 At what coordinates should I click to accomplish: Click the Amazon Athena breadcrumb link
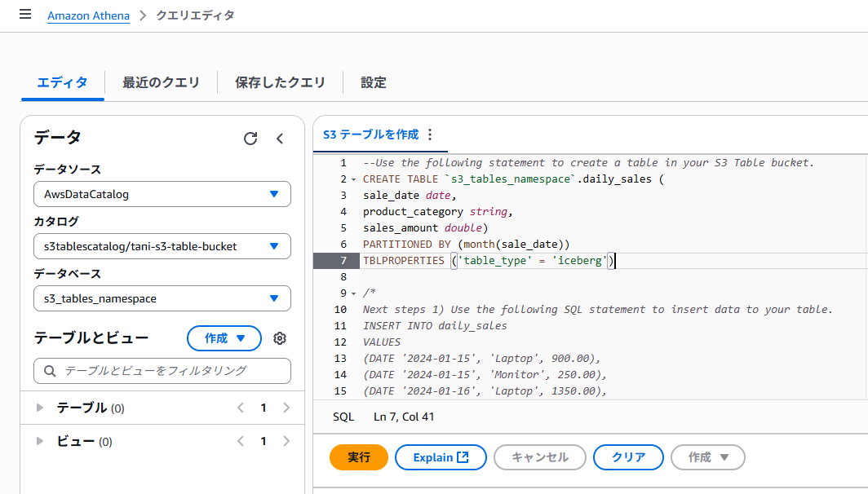point(88,15)
